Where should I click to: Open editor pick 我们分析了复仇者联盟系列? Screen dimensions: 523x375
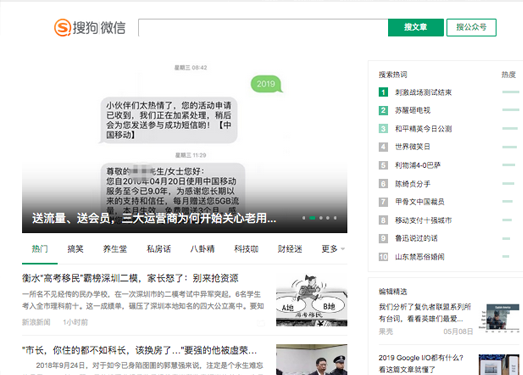(x=425, y=313)
